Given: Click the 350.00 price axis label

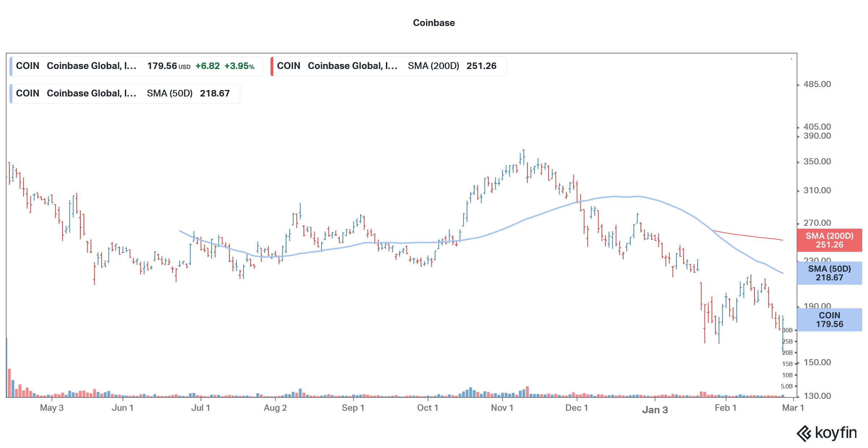Looking at the screenshot, I should click(x=817, y=162).
